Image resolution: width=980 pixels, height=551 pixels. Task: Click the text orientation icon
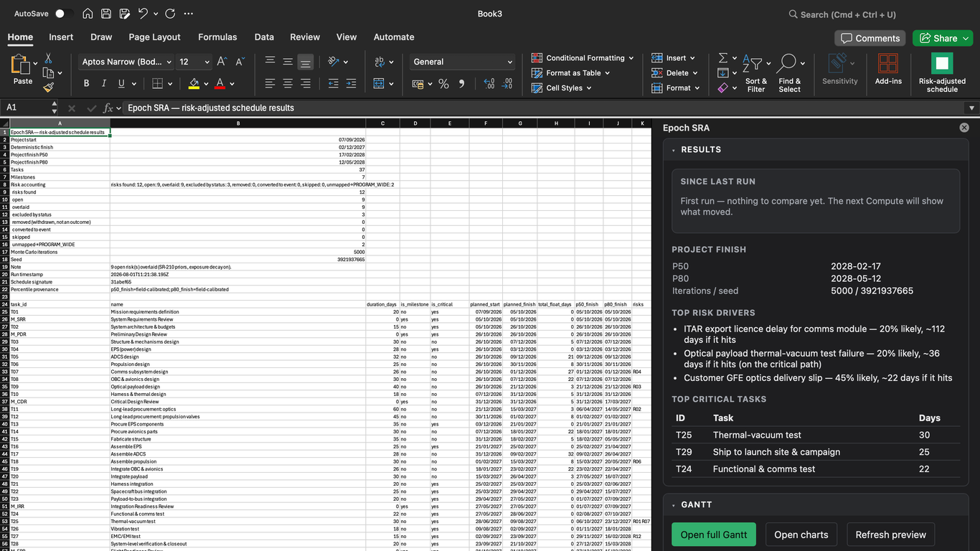click(x=334, y=62)
